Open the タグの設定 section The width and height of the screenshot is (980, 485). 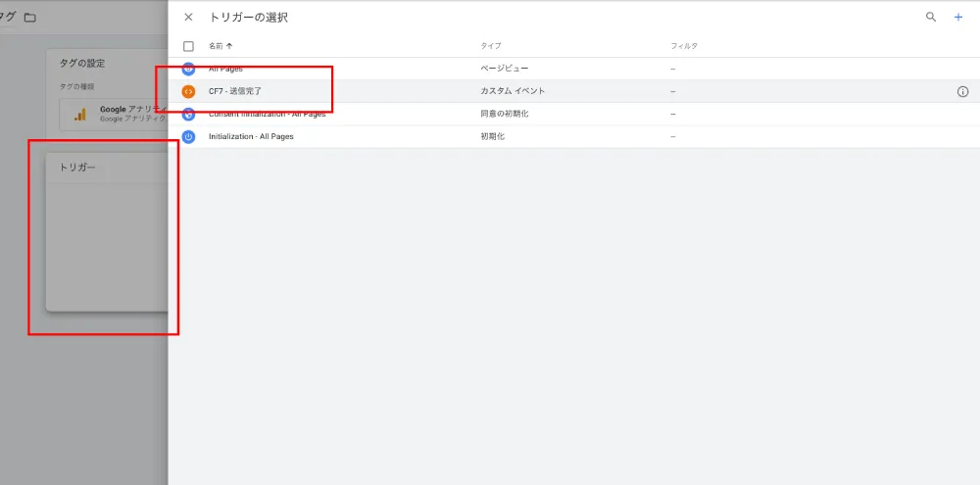tap(82, 63)
